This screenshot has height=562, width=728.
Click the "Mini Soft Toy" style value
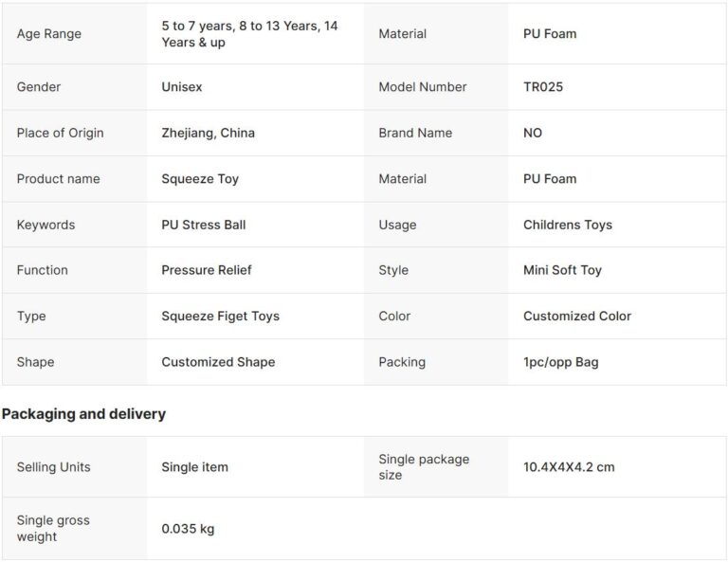562,270
